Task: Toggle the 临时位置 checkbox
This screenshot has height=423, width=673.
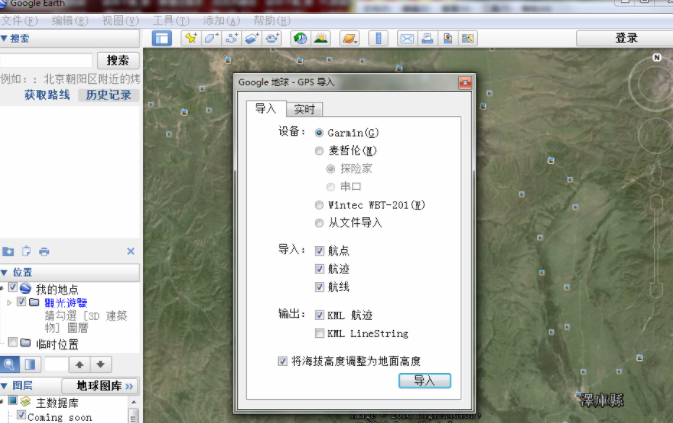Action: [13, 343]
